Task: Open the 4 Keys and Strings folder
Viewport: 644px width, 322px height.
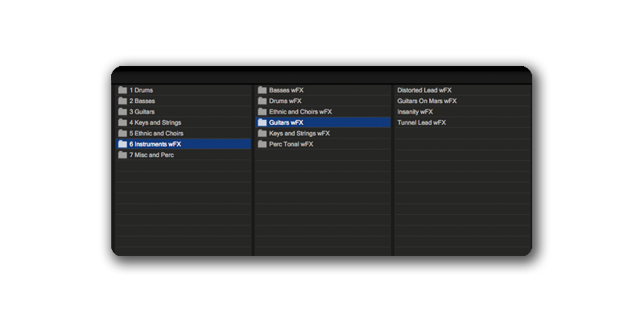Action: (x=155, y=122)
